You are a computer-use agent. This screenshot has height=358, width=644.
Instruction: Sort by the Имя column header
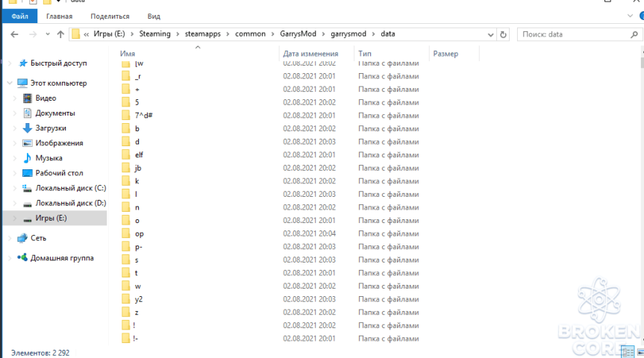(x=128, y=54)
